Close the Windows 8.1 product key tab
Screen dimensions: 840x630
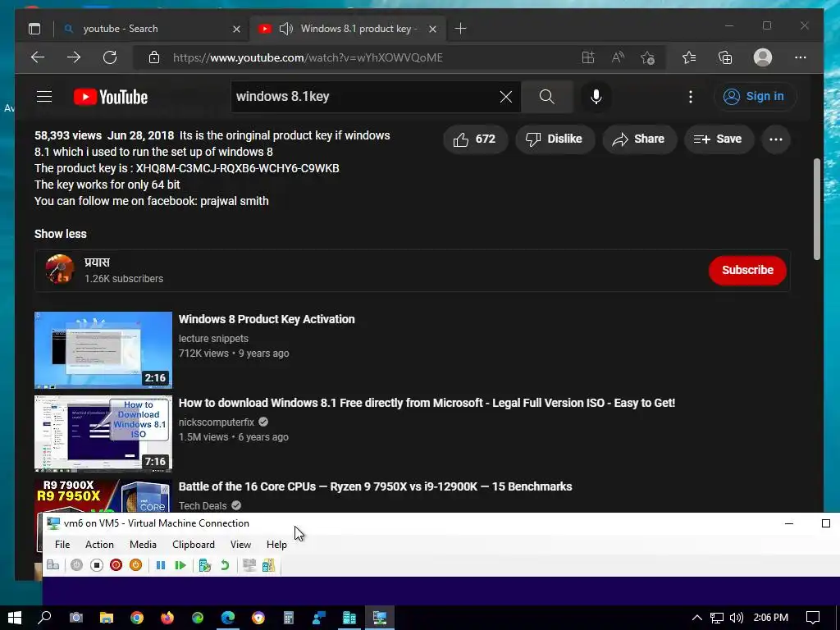[432, 29]
